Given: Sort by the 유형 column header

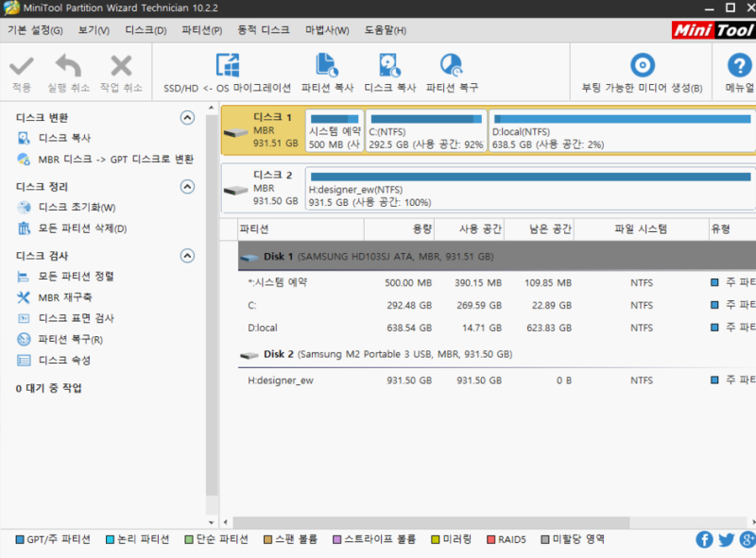Looking at the screenshot, I should [732, 228].
